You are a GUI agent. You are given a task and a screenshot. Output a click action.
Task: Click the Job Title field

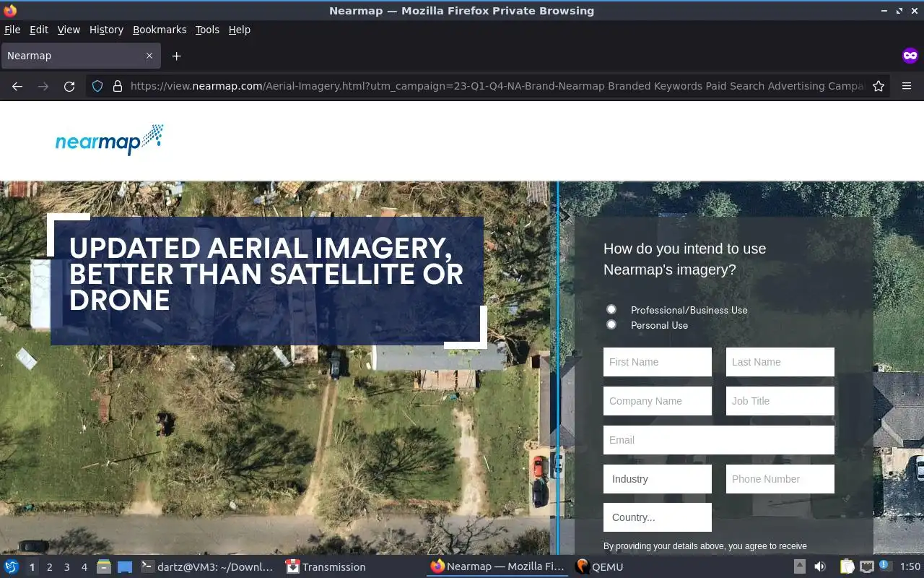[780, 401]
